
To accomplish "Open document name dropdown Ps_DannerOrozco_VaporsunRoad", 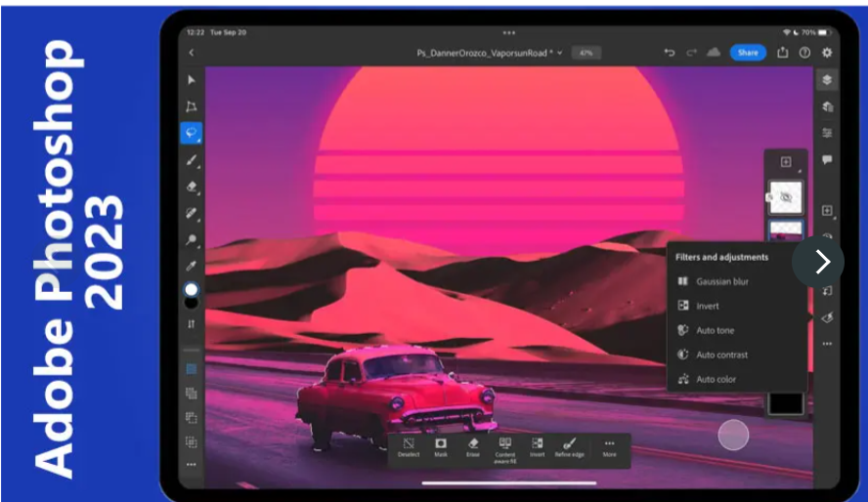I will pyautogui.click(x=490, y=53).
